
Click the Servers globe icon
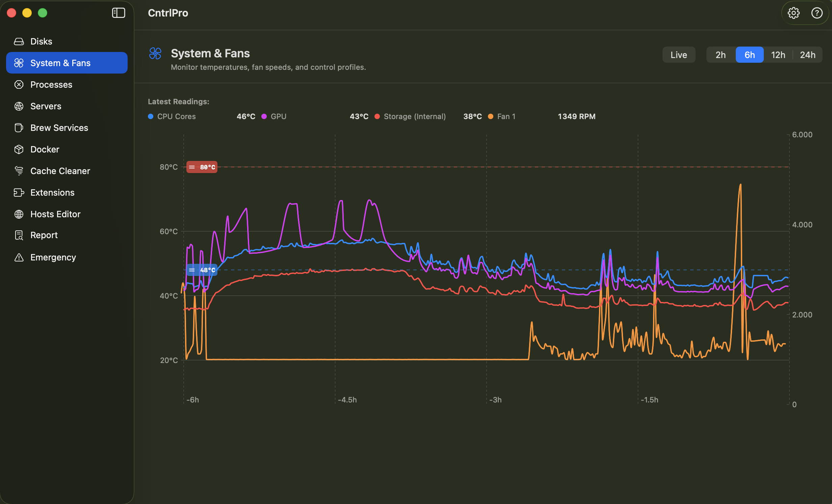(x=19, y=106)
